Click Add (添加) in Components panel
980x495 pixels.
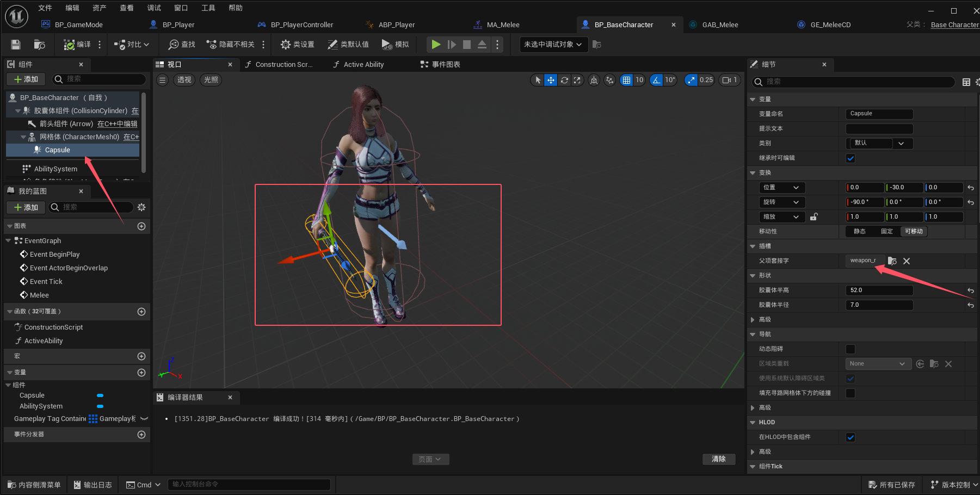tap(26, 79)
